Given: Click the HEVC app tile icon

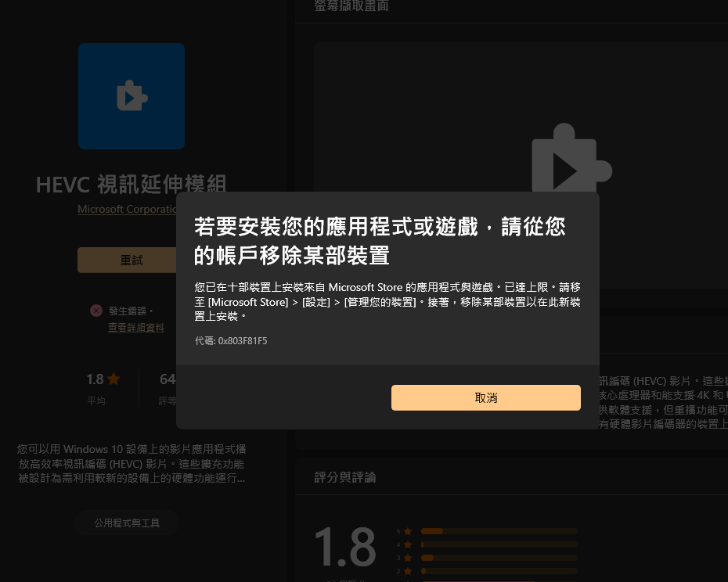Looking at the screenshot, I should [x=132, y=96].
